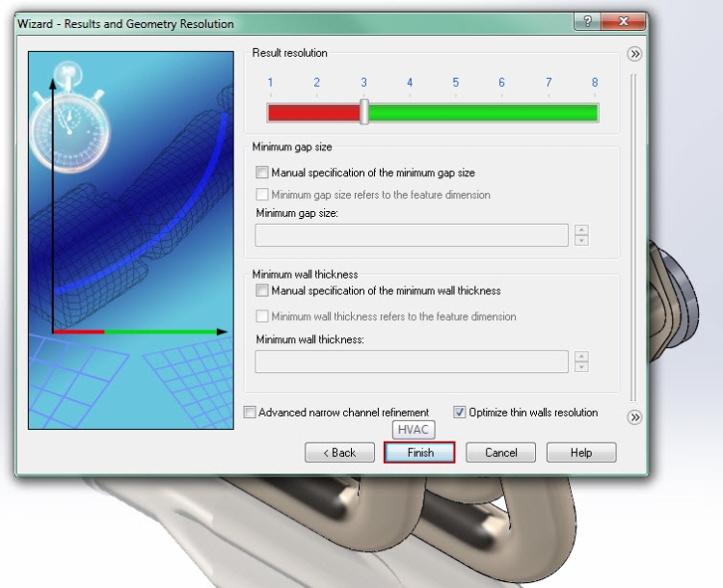Click resolution level 7 label

(x=549, y=83)
